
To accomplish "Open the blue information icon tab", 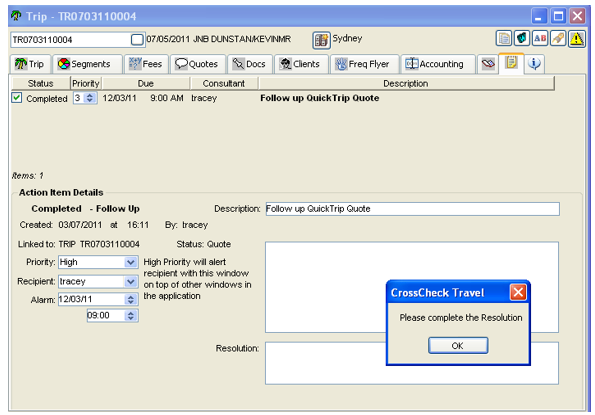I will 534,64.
